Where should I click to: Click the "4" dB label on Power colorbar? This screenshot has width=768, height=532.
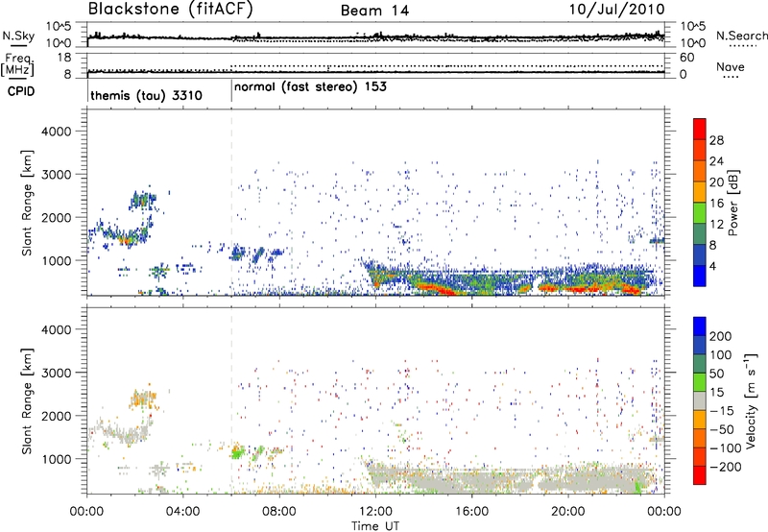713,267
